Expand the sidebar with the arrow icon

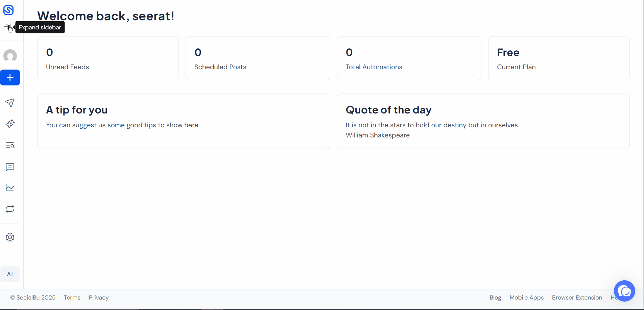(8, 27)
